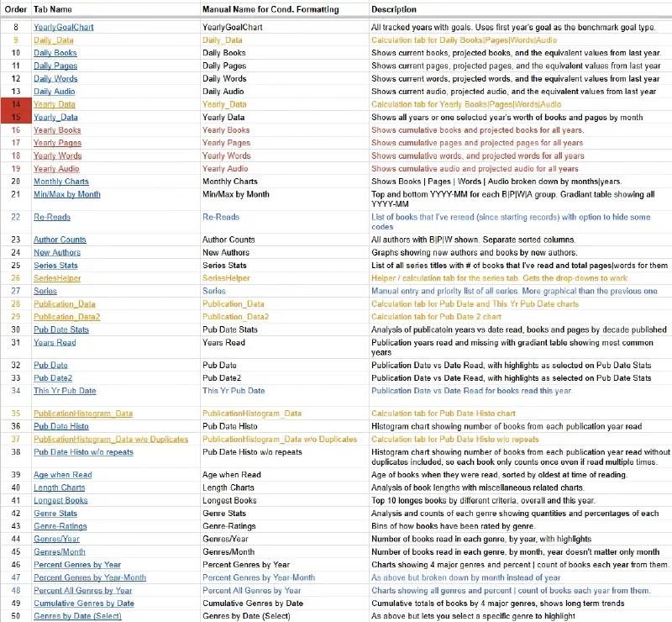Open the Pub Date Histo w/o repeats link
Image resolution: width=672 pixels, height=622 pixels.
pos(83,452)
